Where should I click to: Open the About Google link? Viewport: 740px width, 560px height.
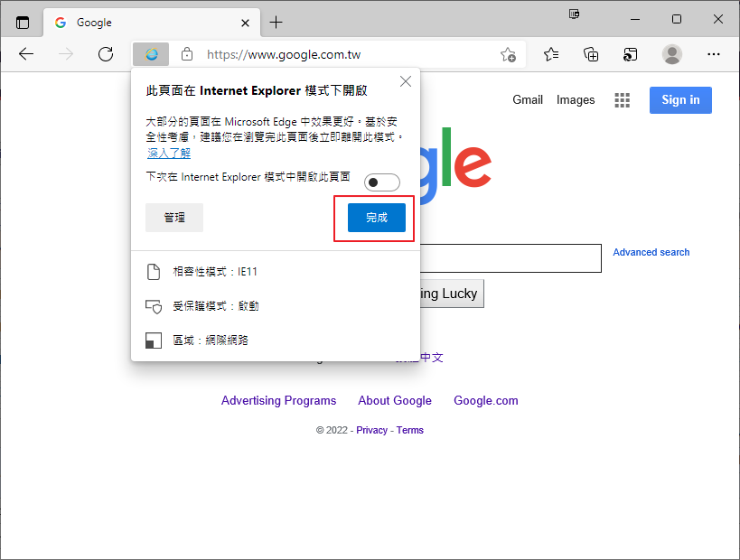point(395,400)
